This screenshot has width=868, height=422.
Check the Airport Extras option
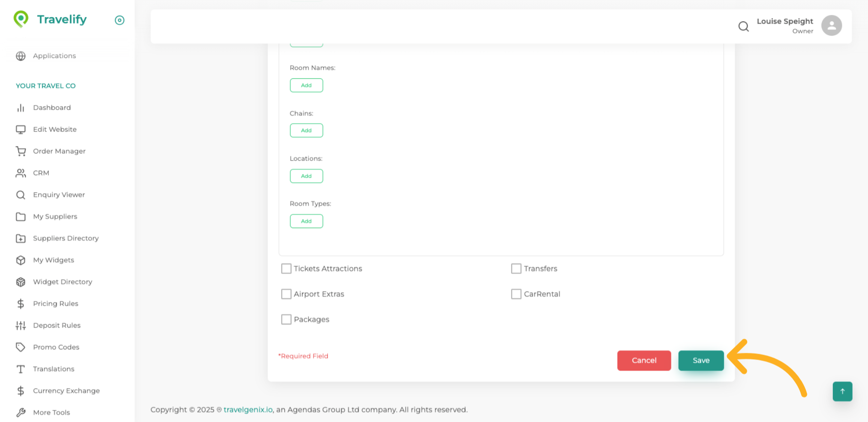pos(286,294)
